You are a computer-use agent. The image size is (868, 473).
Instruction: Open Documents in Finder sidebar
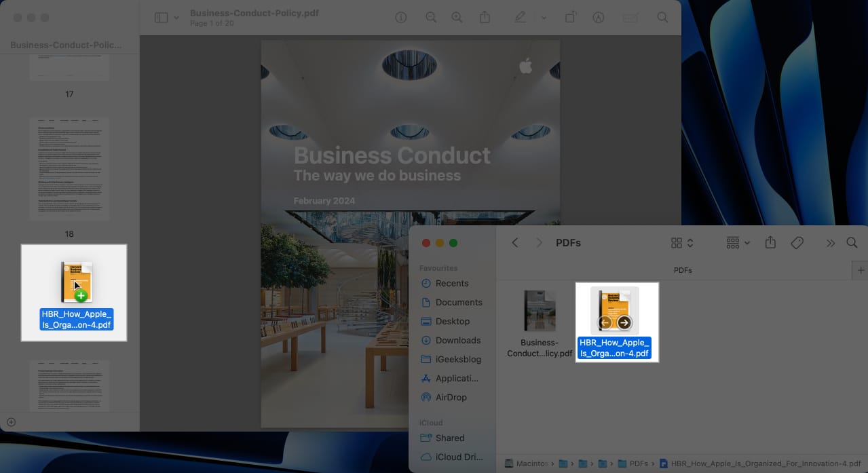pyautogui.click(x=452, y=302)
